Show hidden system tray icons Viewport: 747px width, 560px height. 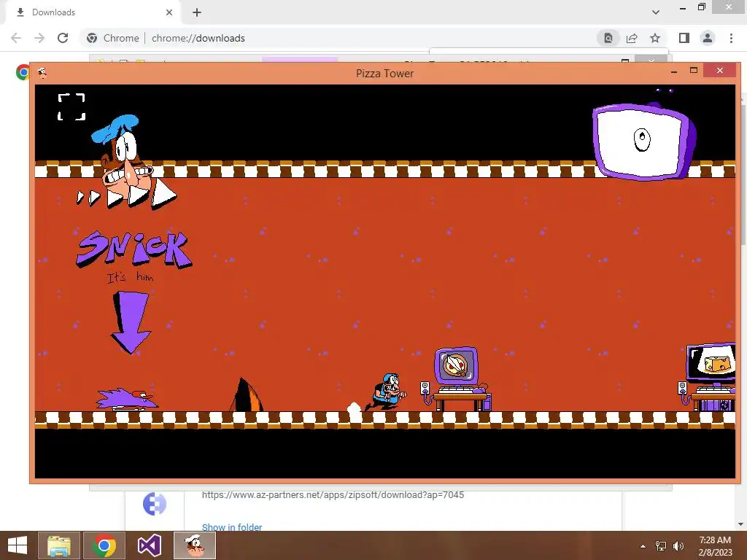coord(643,546)
